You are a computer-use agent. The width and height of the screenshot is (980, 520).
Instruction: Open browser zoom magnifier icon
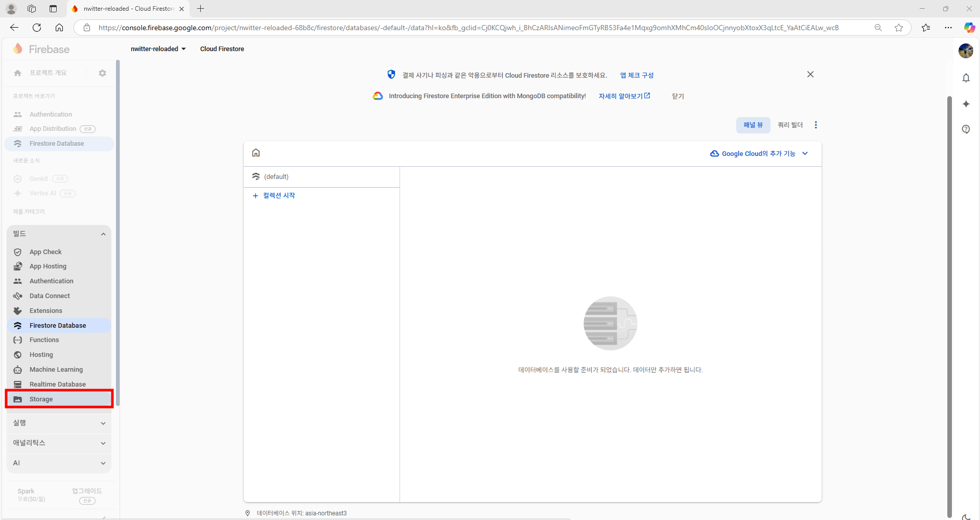tap(878, 28)
